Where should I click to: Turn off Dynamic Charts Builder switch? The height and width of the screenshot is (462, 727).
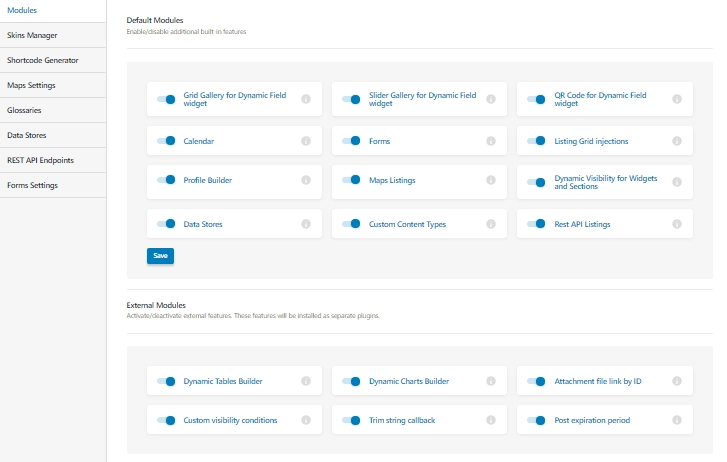(x=351, y=382)
